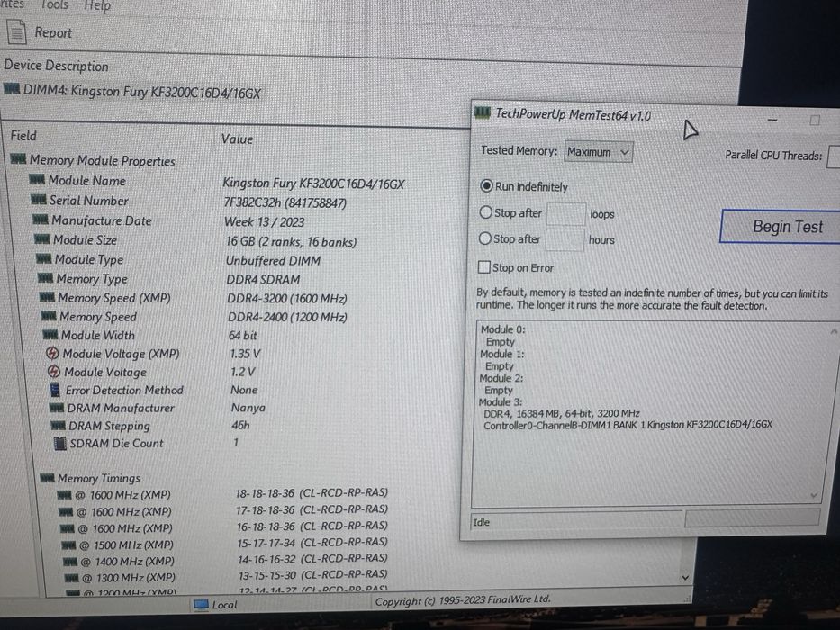Click the Local computer icon in status bar
840x630 pixels.
(x=202, y=604)
